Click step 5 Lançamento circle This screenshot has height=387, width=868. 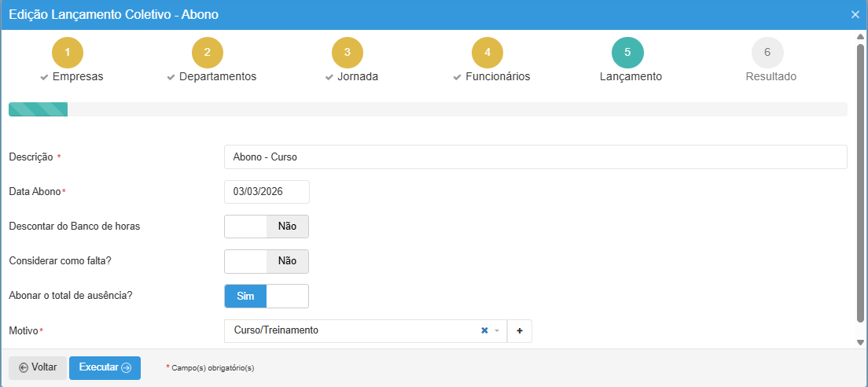pos(627,53)
